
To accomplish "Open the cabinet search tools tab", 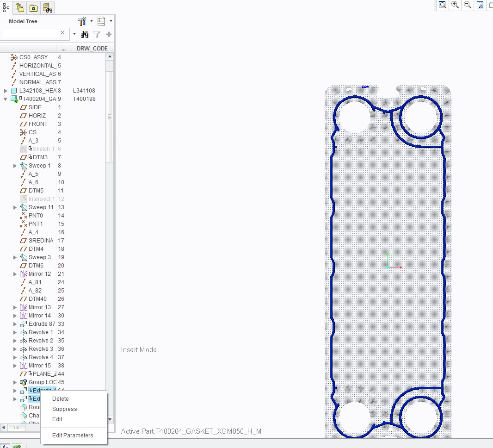I will 48,8.
